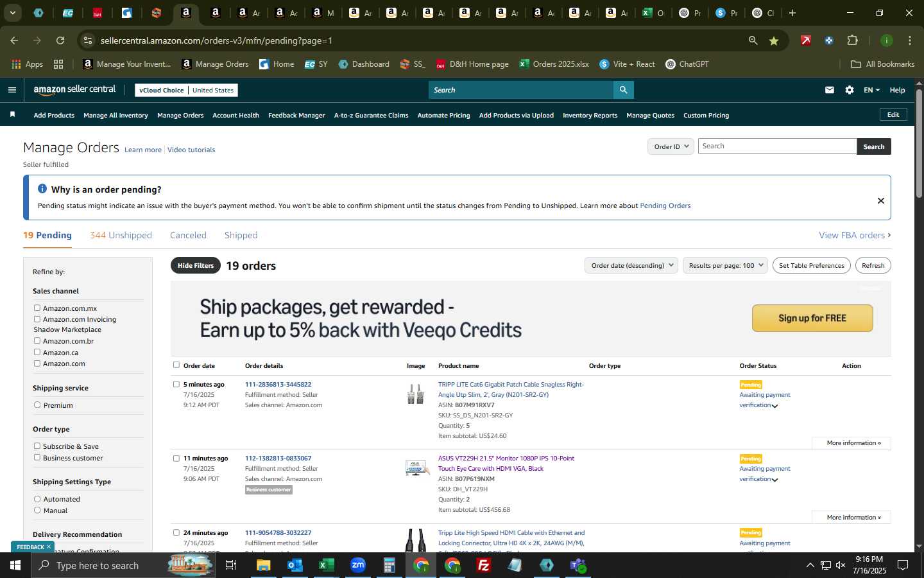Open a new browser tab with plus icon
Viewport: 924px width, 578px height.
click(x=792, y=13)
